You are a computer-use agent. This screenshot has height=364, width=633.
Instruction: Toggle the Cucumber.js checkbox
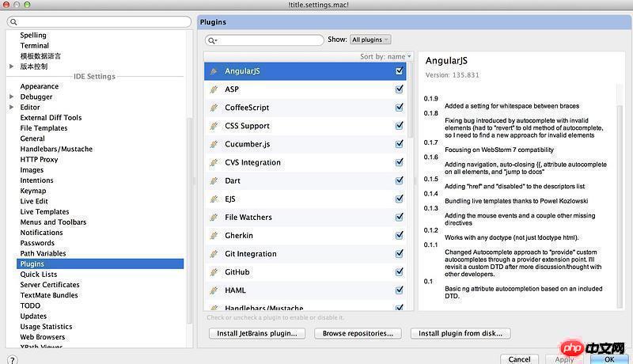point(400,144)
